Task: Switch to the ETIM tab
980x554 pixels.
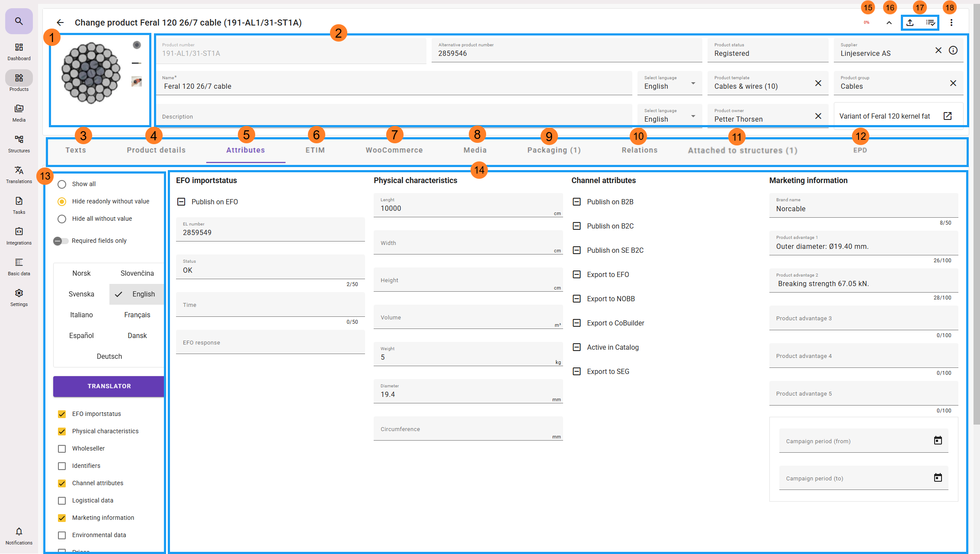Action: (x=315, y=150)
